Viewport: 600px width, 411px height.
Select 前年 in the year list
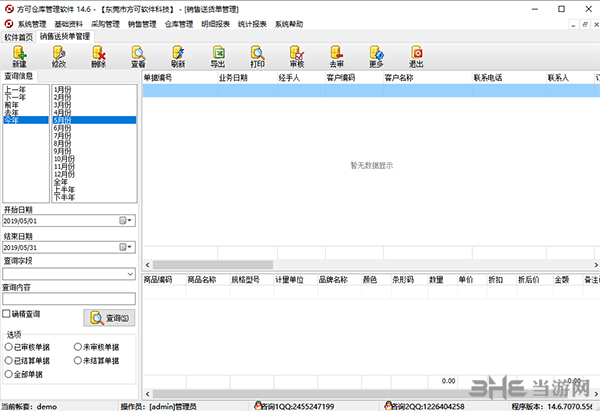(26, 105)
